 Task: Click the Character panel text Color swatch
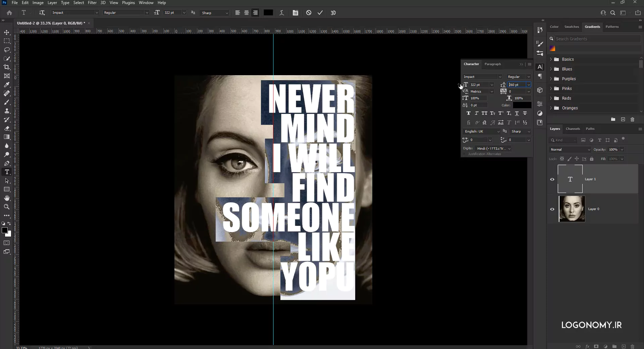tap(522, 105)
